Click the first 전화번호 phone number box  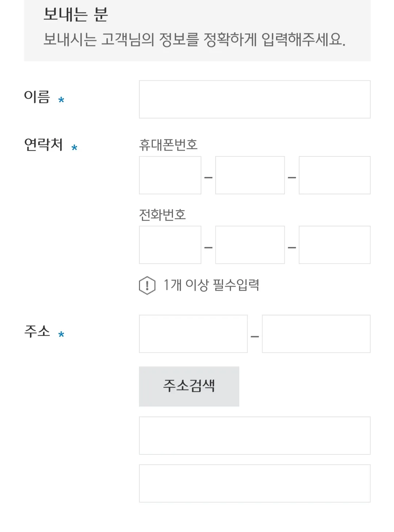tap(170, 244)
